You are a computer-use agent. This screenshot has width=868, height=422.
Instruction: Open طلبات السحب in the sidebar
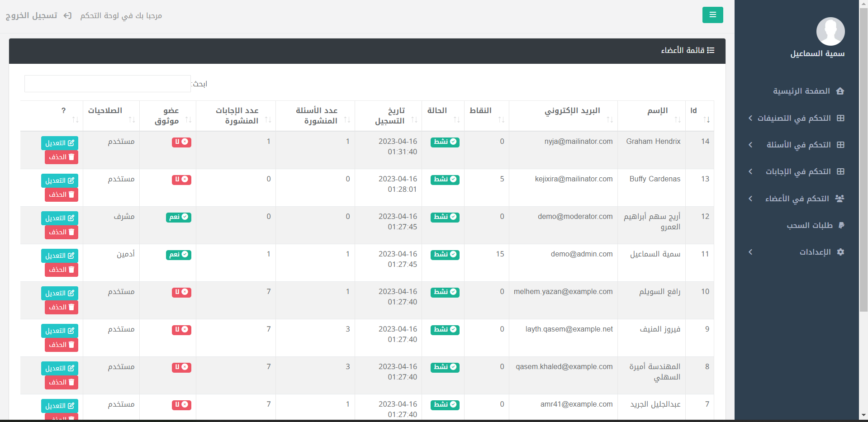click(810, 225)
